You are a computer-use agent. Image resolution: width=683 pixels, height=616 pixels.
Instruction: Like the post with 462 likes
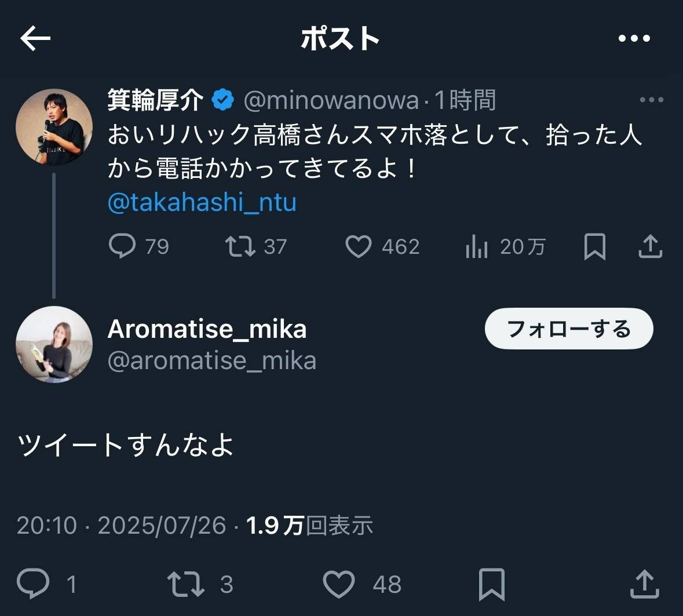(x=359, y=246)
